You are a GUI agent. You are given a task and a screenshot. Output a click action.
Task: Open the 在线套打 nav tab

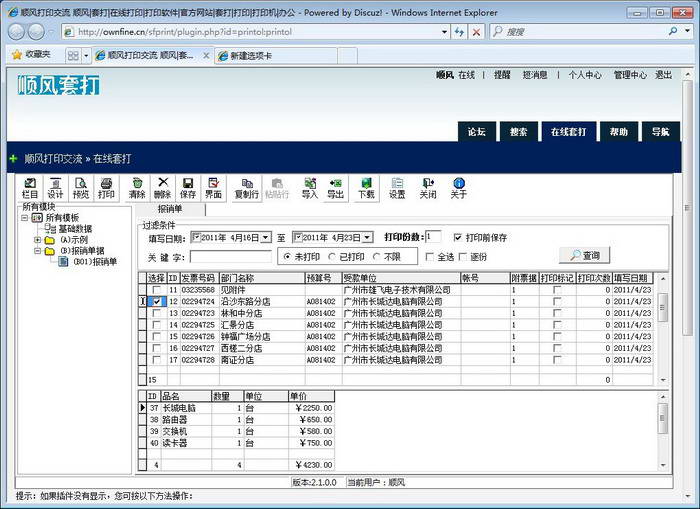click(569, 132)
